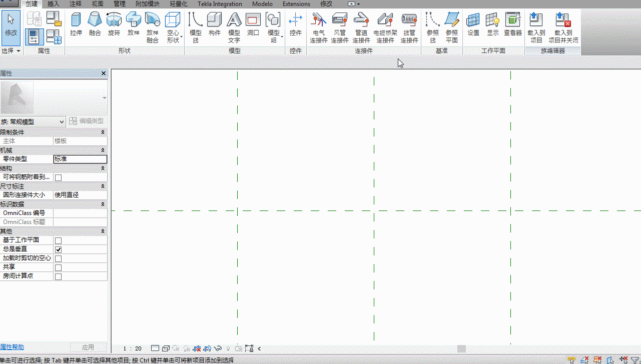Select the 放样 (Sweep) tool
Viewport: 641px width, 364px height.
[133, 24]
